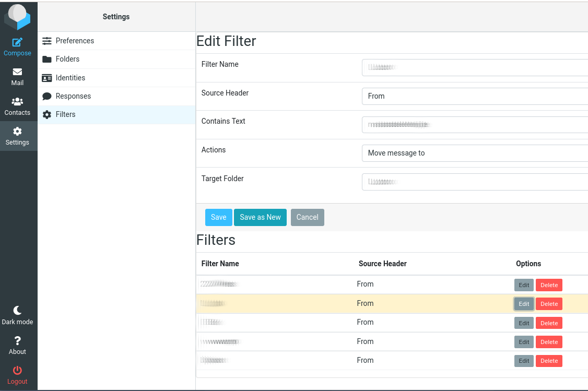Click the From cell in the highlighted row
The image size is (588, 391).
click(365, 304)
